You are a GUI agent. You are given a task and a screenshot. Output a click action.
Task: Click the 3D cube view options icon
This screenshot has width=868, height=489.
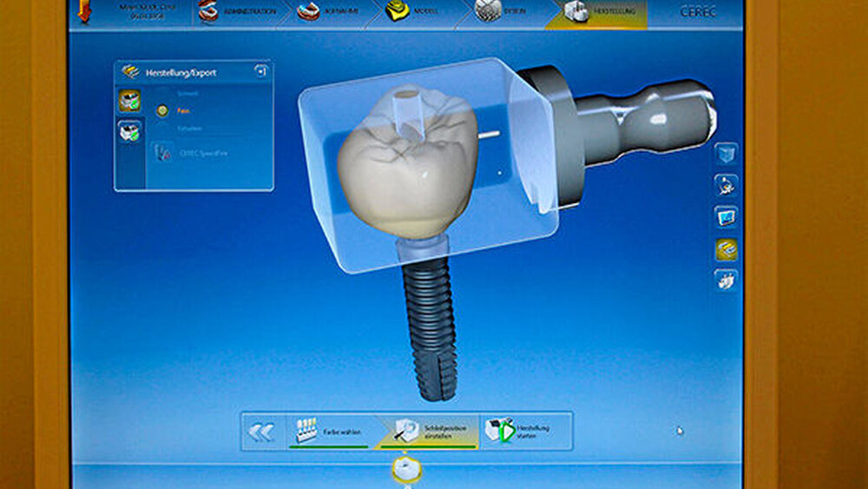(x=726, y=155)
